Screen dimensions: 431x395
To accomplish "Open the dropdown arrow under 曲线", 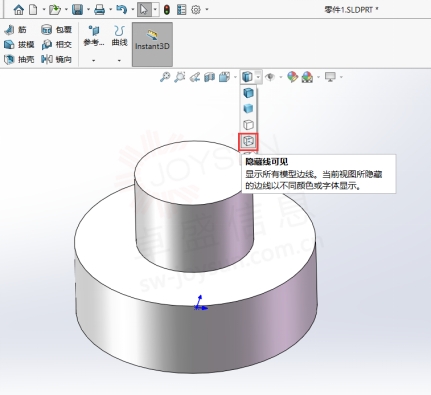I will (x=119, y=60).
